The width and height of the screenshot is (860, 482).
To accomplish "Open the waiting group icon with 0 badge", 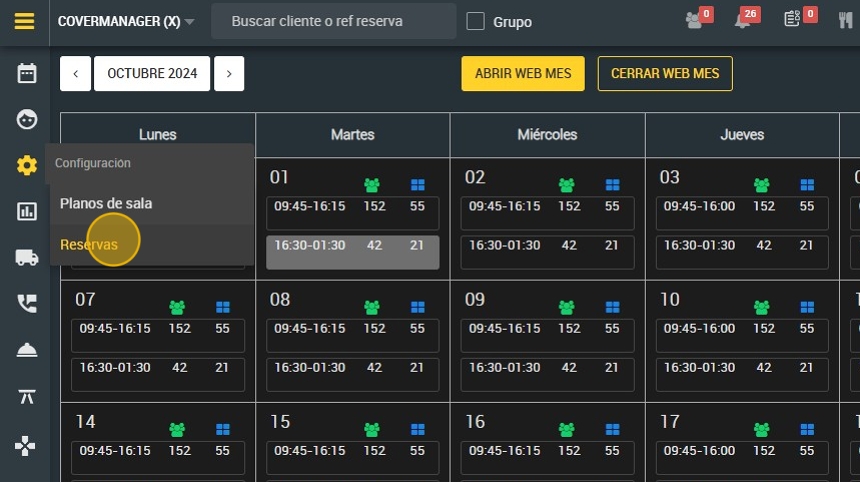I will pyautogui.click(x=699, y=18).
